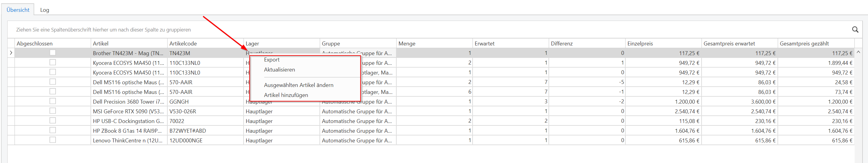Toggle Abgeschlossen checkbox for MSI GeForce RTX 5090

click(x=53, y=111)
